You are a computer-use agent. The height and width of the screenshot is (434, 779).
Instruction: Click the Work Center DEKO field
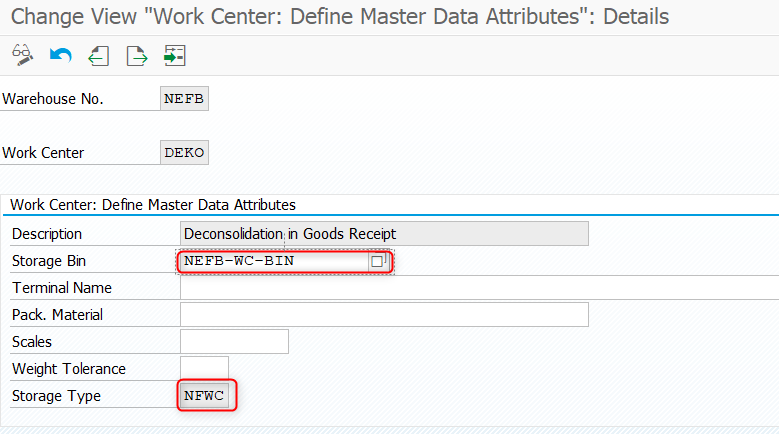coord(184,152)
